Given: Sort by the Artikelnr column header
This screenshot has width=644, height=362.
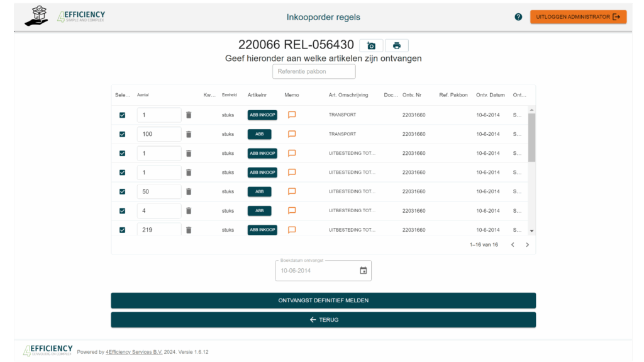Looking at the screenshot, I should point(257,95).
